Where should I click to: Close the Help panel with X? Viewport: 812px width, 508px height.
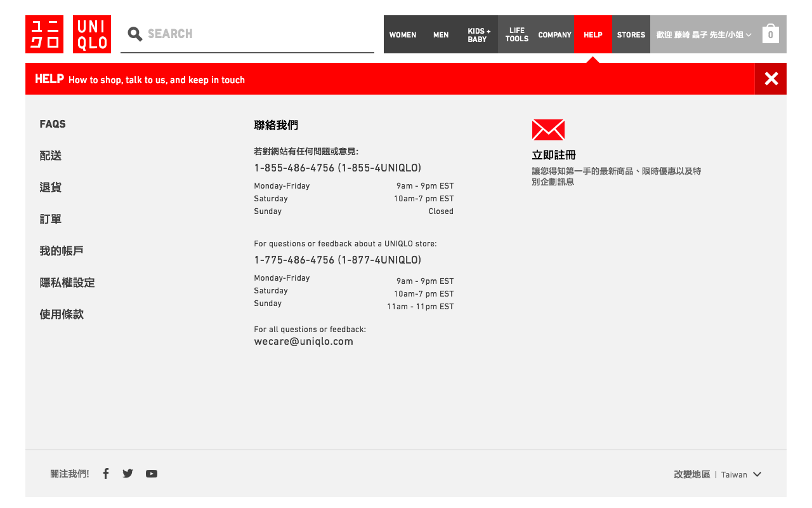pos(771,79)
